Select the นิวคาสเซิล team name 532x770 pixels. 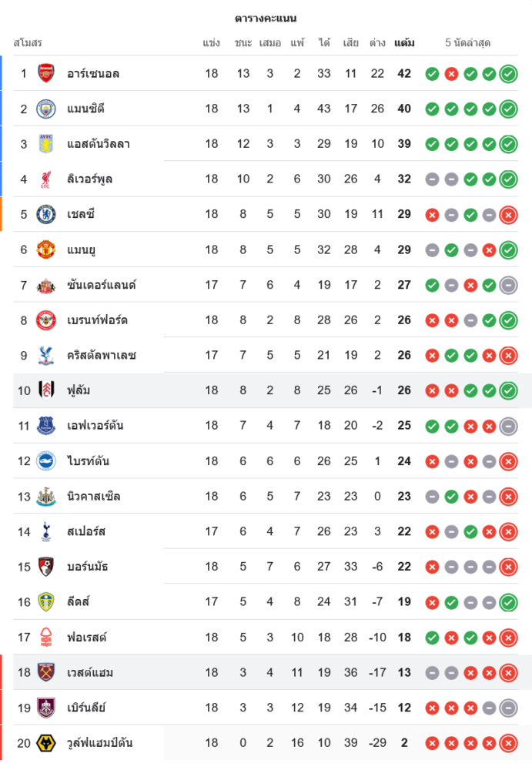click(x=94, y=497)
